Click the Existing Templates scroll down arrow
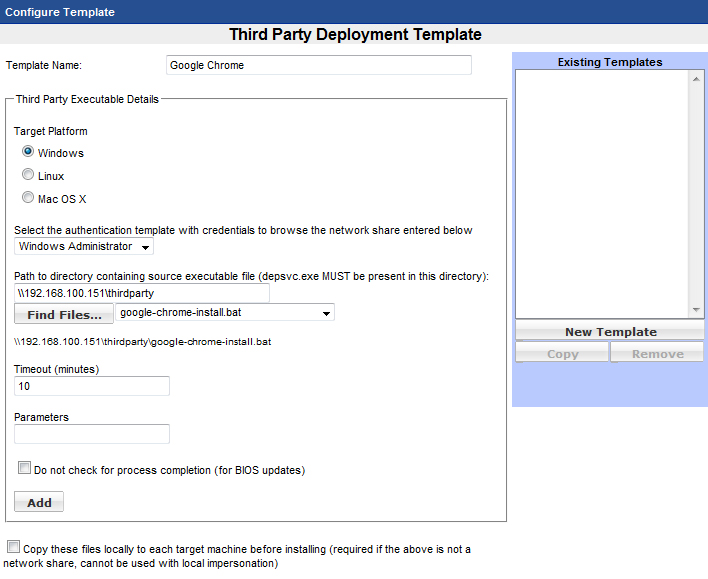Screen dimensions: 708x579 coord(697,310)
